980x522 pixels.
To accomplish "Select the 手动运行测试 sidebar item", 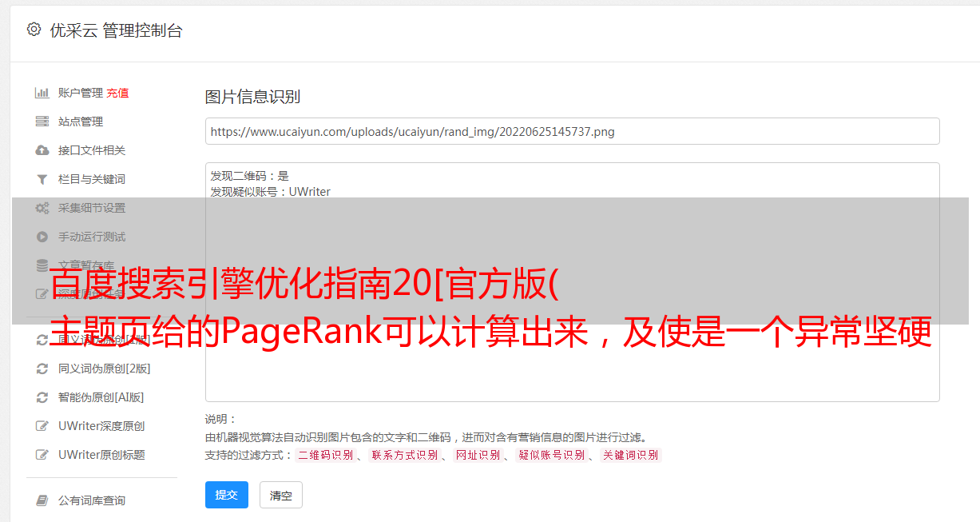I will tap(92, 237).
